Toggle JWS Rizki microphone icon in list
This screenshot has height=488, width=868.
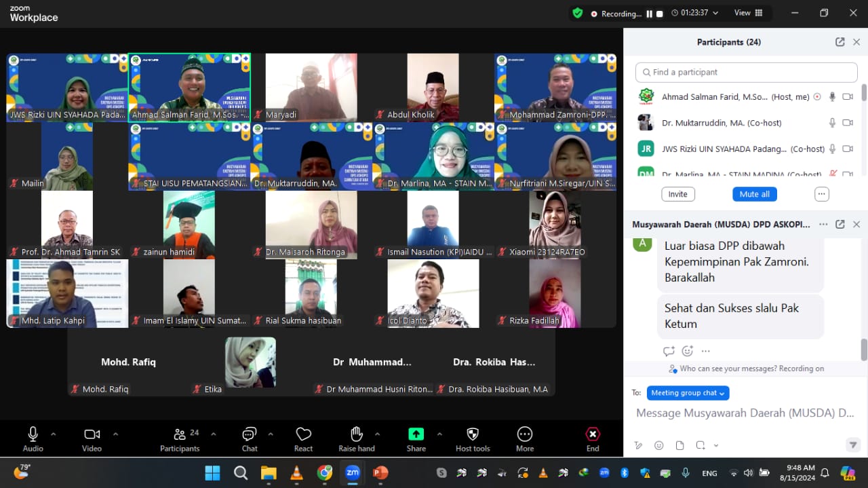[x=832, y=149]
